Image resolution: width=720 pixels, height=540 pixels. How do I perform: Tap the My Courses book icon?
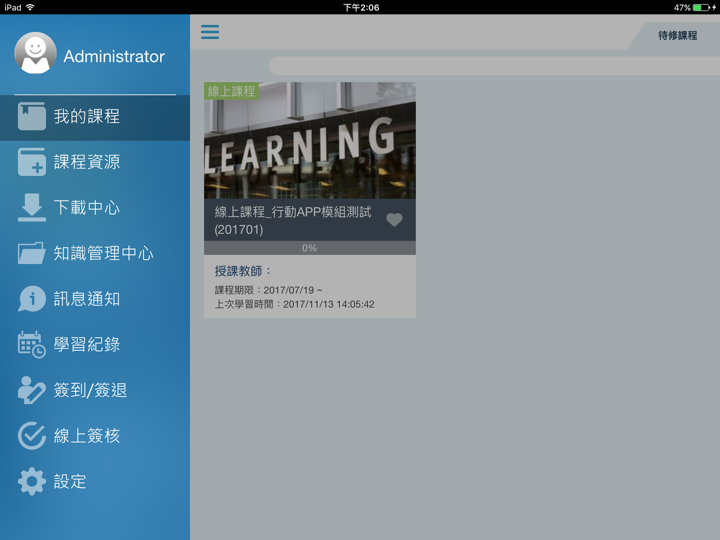(x=32, y=116)
